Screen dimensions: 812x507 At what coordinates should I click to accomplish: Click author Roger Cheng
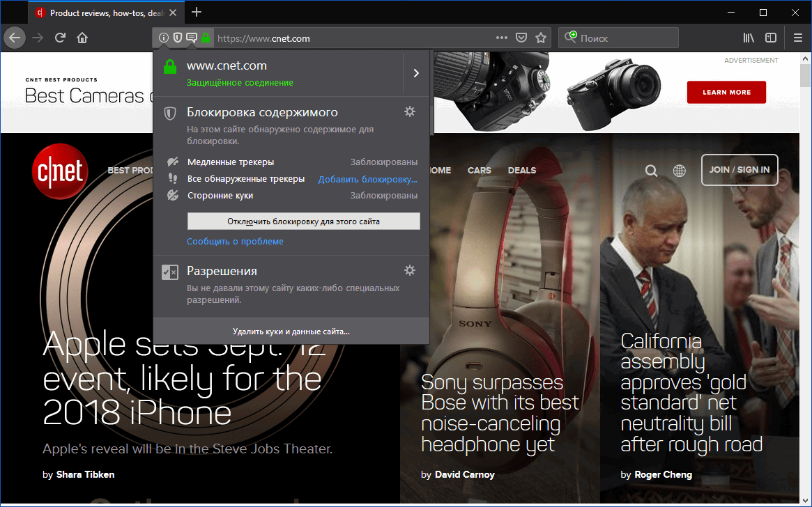pos(663,474)
